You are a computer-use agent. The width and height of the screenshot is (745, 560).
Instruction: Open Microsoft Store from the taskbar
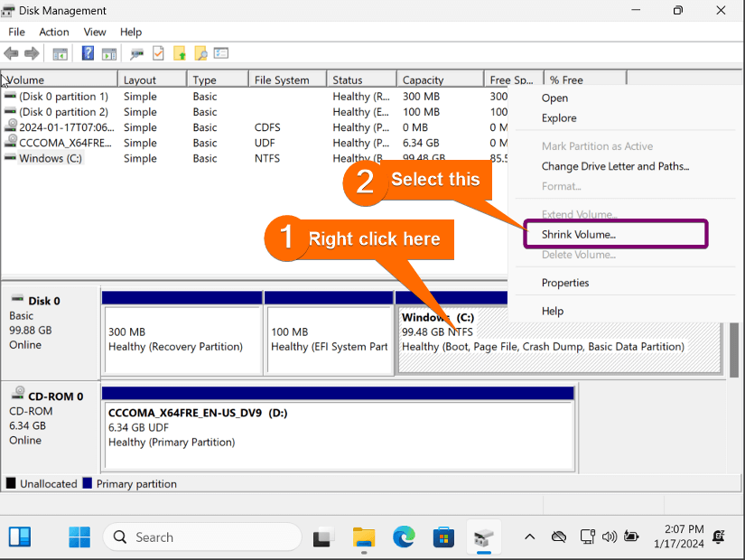(x=443, y=537)
